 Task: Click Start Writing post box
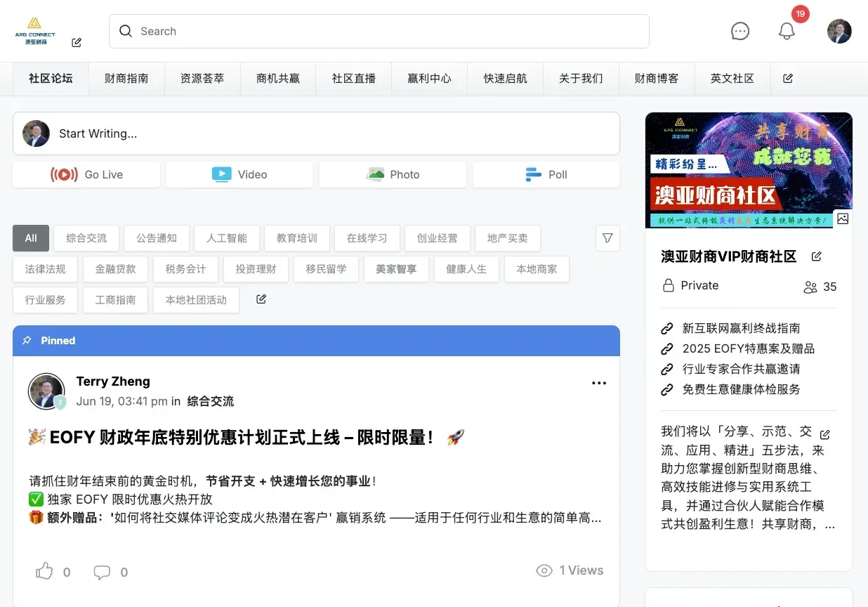[x=316, y=133]
